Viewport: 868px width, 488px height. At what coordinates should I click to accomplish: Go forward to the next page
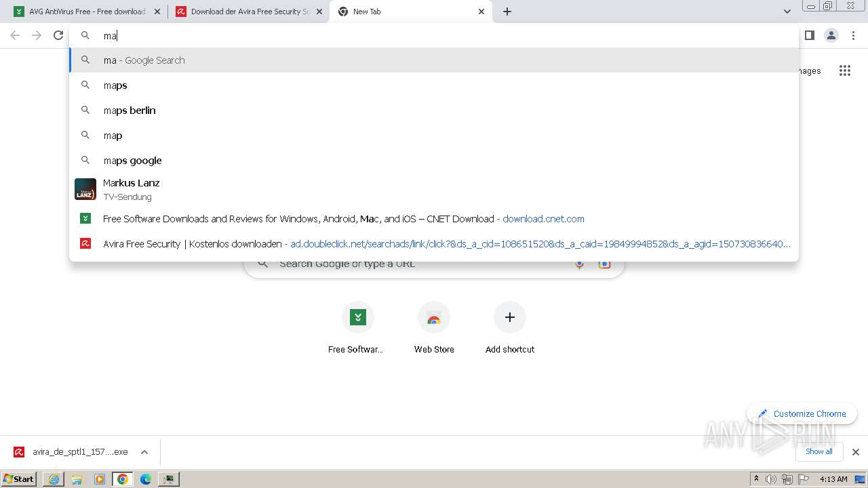point(37,35)
